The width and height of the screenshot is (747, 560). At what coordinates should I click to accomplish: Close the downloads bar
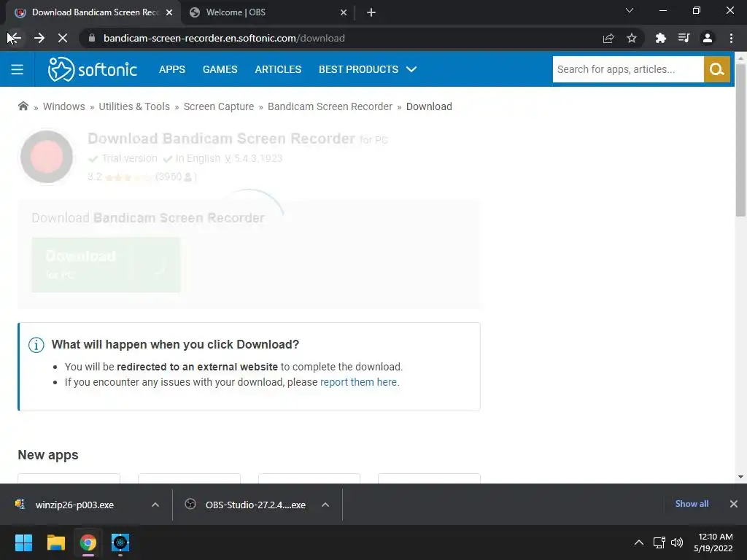pyautogui.click(x=734, y=504)
